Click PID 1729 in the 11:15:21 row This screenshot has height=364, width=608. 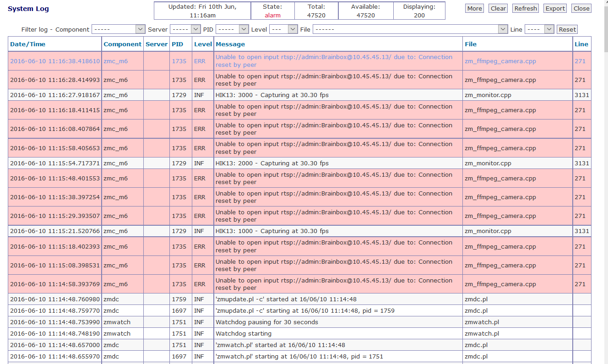tap(179, 231)
